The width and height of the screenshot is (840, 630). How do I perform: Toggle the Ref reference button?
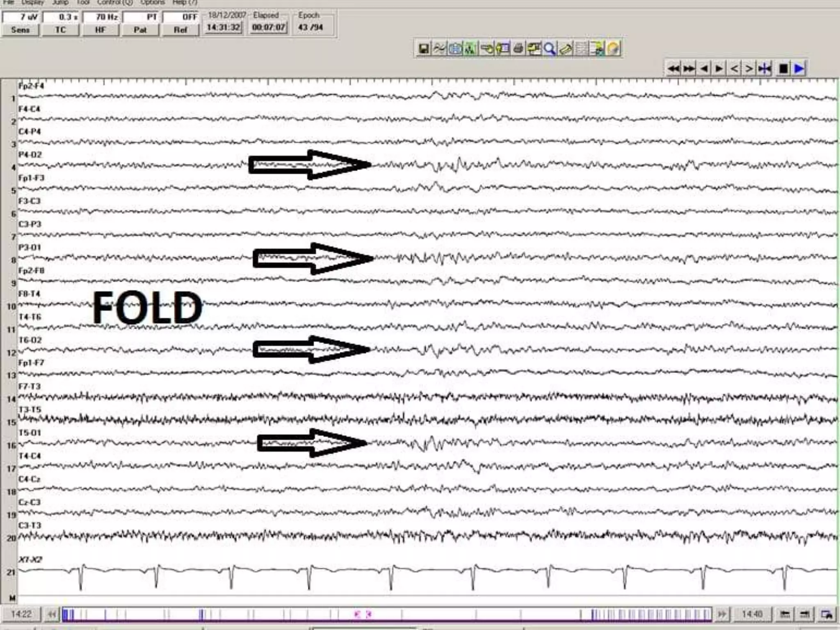click(180, 30)
